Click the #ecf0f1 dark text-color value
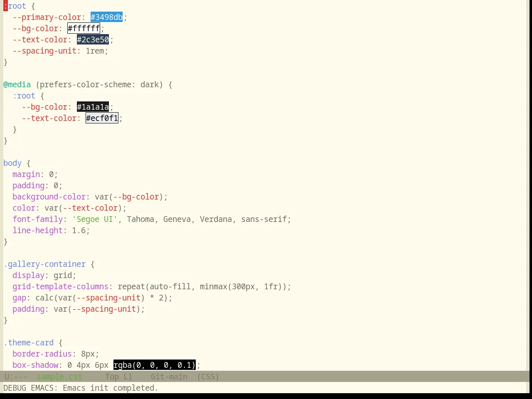Image resolution: width=532 pixels, height=399 pixels. click(102, 118)
